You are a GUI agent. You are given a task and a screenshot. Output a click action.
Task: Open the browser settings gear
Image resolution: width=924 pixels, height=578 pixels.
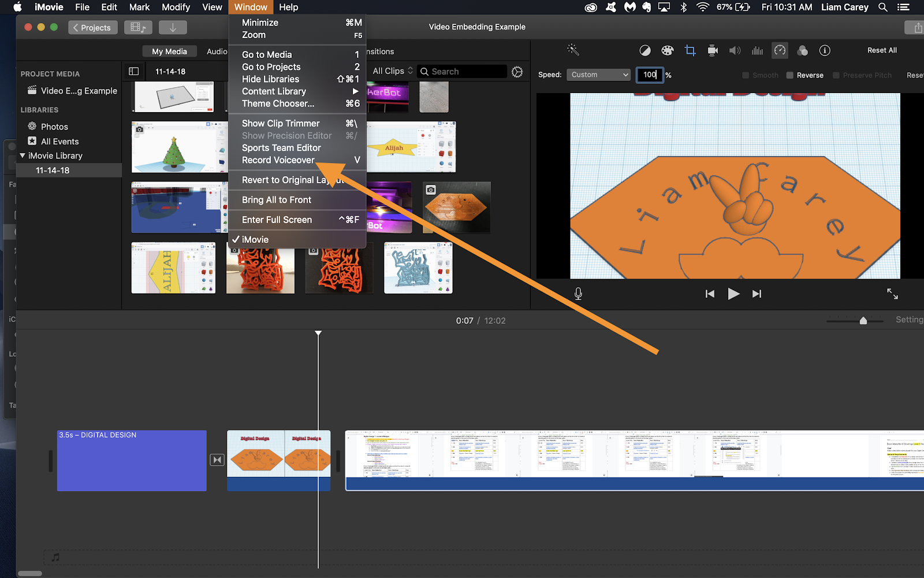517,72
